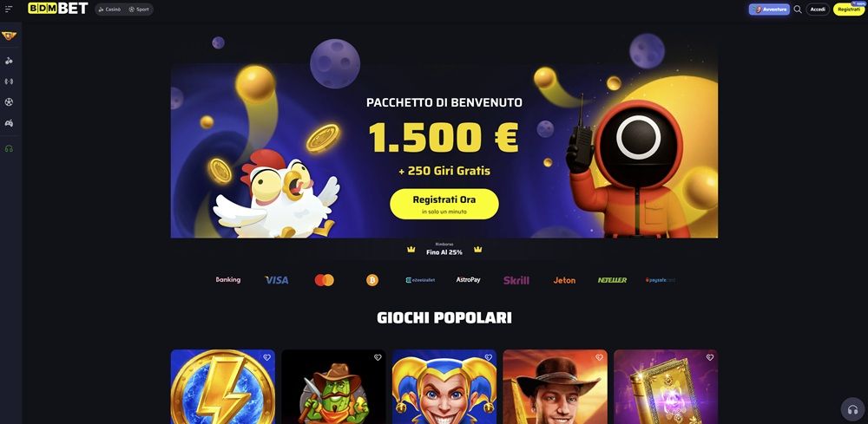
Task: Expand the sidebar with the hamburger menu icon
Action: (x=9, y=10)
